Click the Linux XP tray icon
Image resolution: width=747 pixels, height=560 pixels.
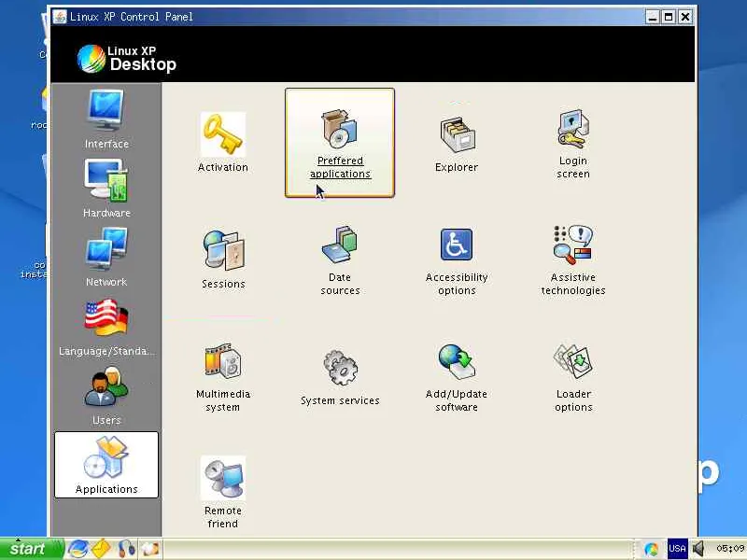(x=651, y=549)
